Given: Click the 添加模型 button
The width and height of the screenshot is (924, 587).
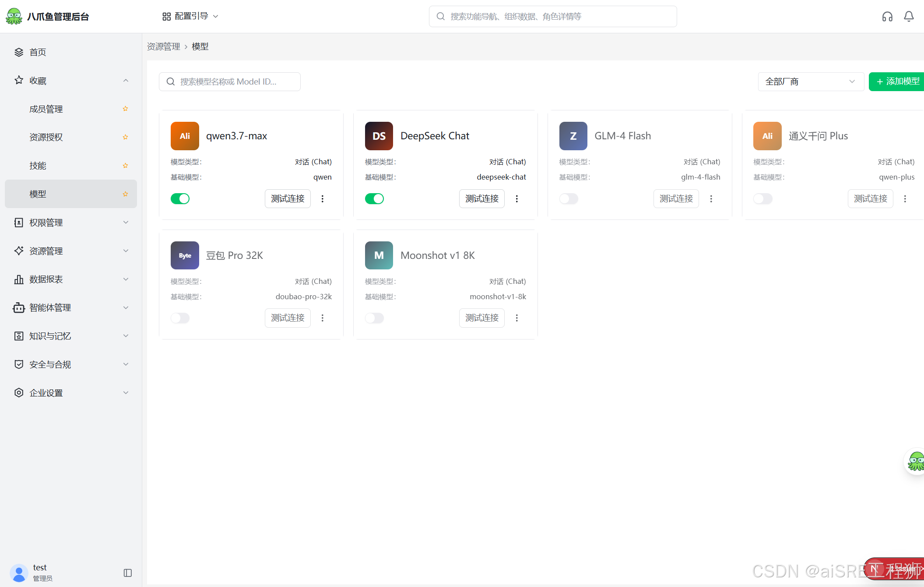Looking at the screenshot, I should pos(896,81).
